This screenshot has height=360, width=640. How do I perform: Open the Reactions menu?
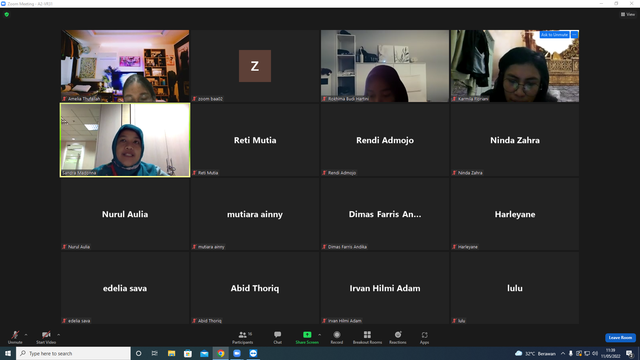398,337
